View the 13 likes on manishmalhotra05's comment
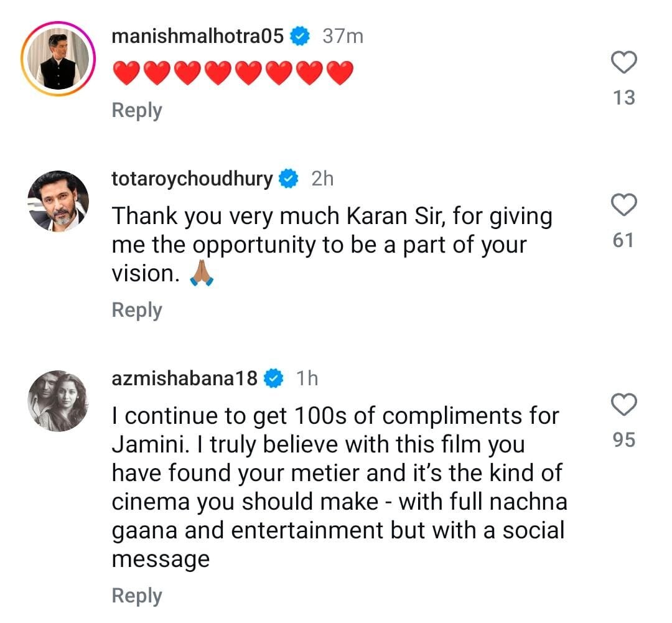Screen dimensions: 672x623 [623, 98]
